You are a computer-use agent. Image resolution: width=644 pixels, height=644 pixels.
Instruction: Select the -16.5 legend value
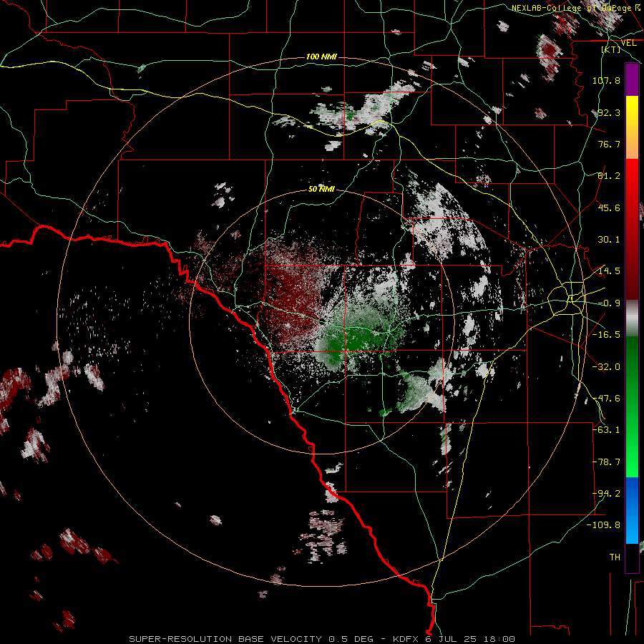(x=606, y=335)
